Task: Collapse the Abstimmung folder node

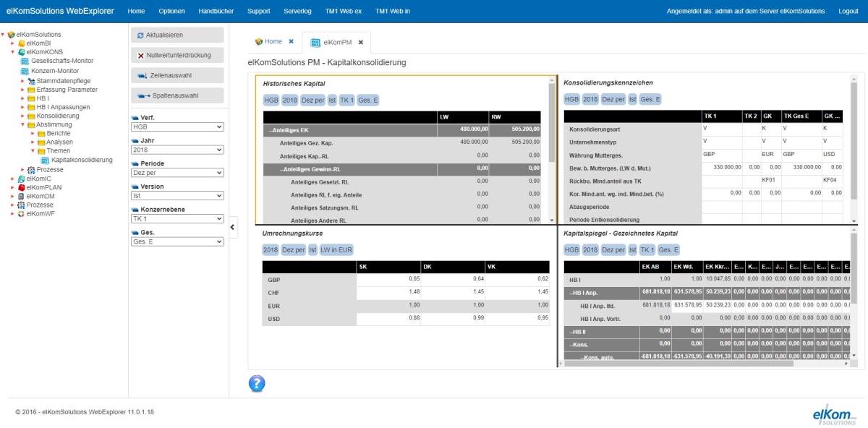Action: pos(22,124)
